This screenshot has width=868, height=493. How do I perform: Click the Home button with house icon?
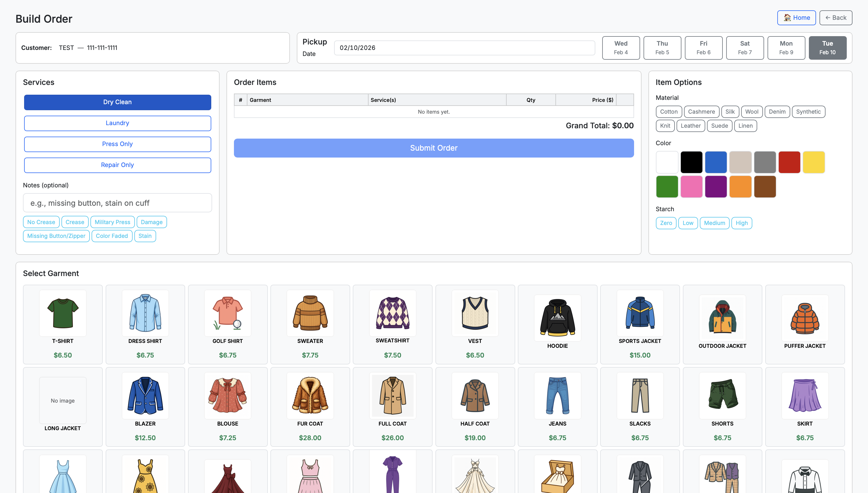[x=797, y=18]
